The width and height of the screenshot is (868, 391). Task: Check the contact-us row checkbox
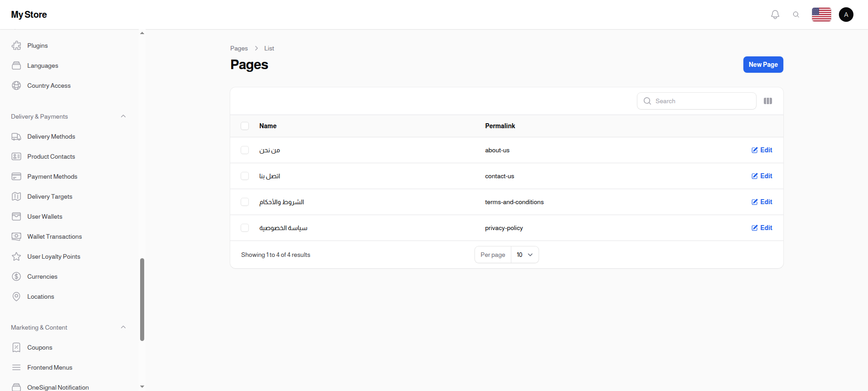[245, 176]
